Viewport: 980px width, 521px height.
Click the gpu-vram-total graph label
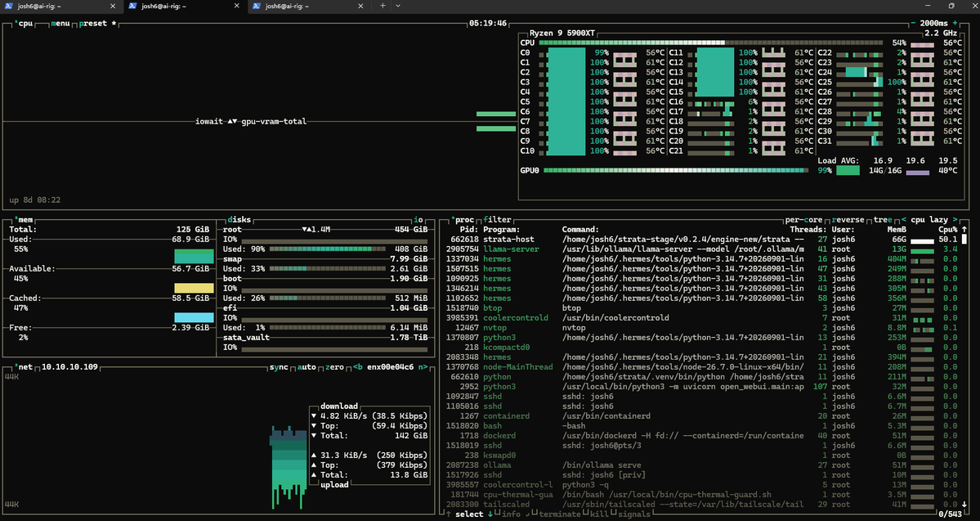coord(274,121)
